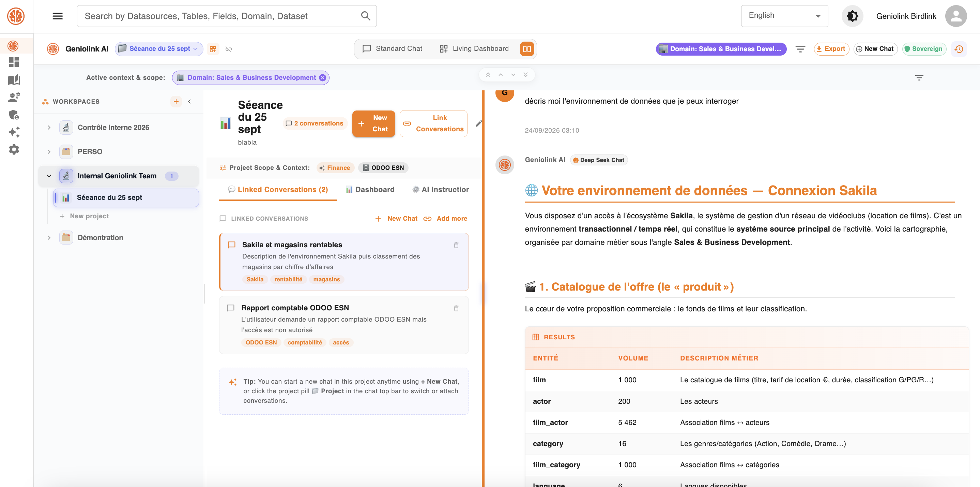The image size is (980, 487).
Task: Open the user management icon in left sidebar
Action: pyautogui.click(x=14, y=97)
